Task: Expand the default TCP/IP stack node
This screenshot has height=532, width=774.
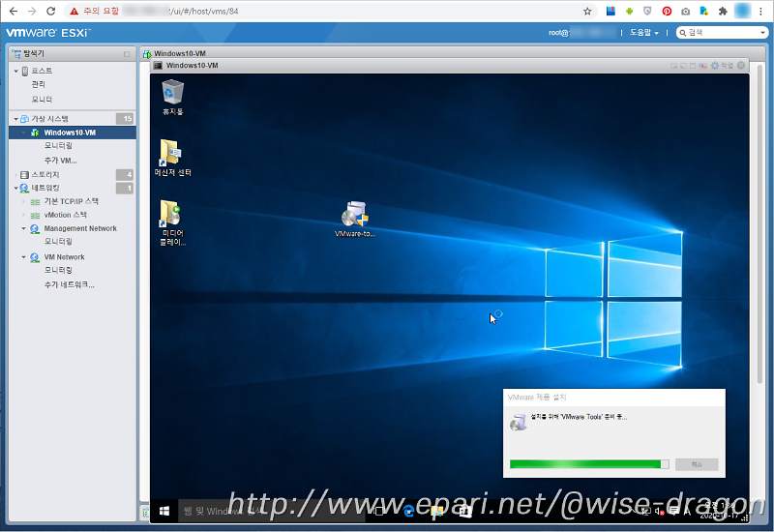Action: [x=23, y=201]
